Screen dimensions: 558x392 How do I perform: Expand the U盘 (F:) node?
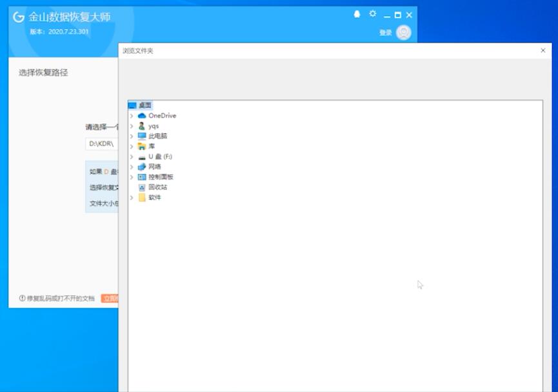click(x=132, y=157)
